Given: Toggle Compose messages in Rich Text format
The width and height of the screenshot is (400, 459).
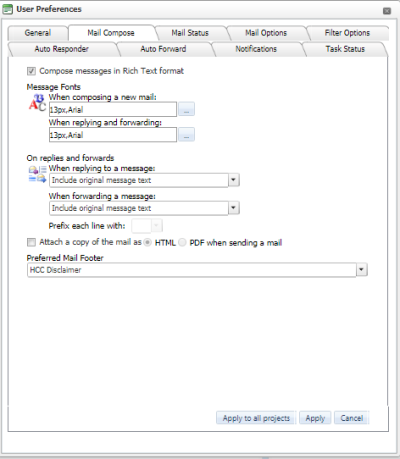Looking at the screenshot, I should [31, 71].
